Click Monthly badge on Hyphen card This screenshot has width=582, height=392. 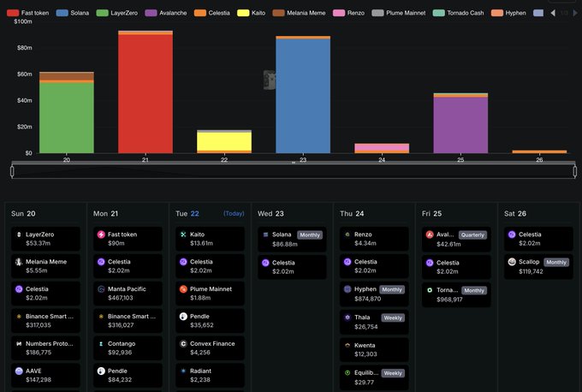[x=392, y=289]
